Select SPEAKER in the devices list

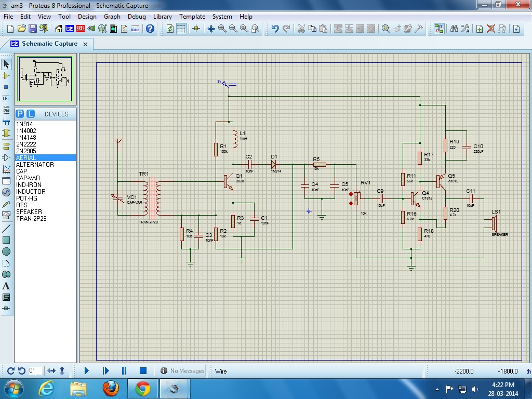(x=29, y=212)
